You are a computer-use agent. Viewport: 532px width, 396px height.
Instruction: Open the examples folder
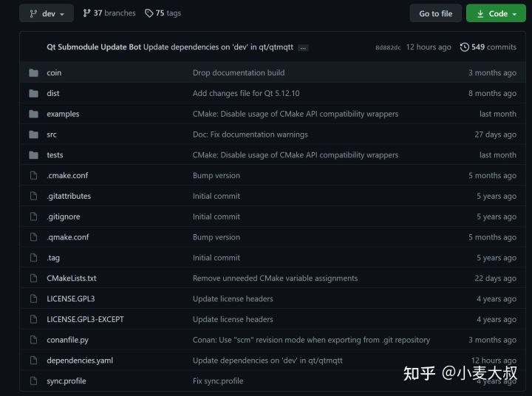[x=63, y=114]
